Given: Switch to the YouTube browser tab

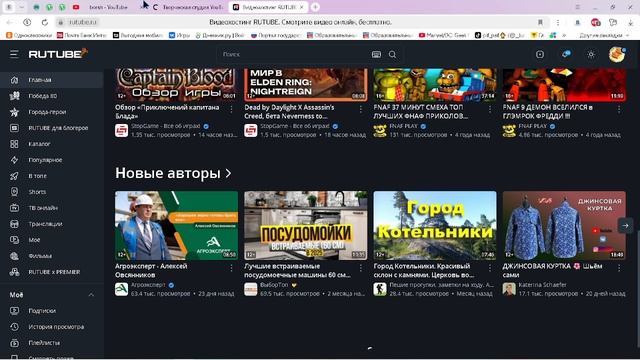Looking at the screenshot, I should [108, 7].
